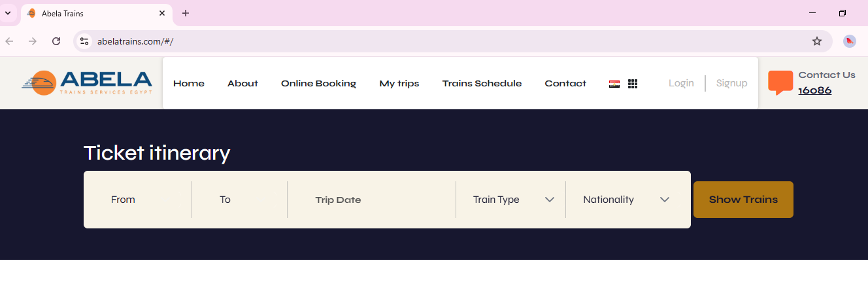Bookmark this page with the star icon
This screenshot has height=303, width=868.
[817, 41]
